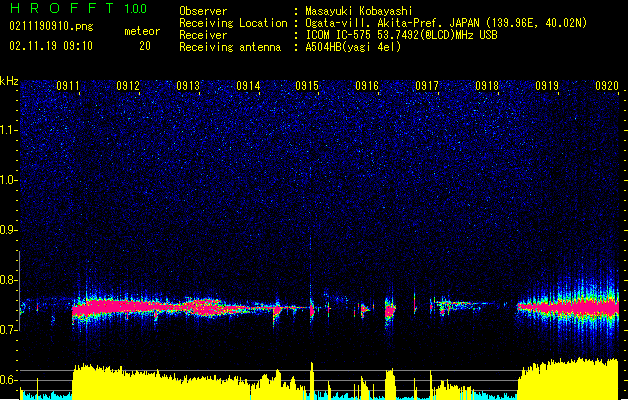The image size is (629, 400).
Task: Click the Receiving antenna label
Action: pyautogui.click(x=230, y=47)
